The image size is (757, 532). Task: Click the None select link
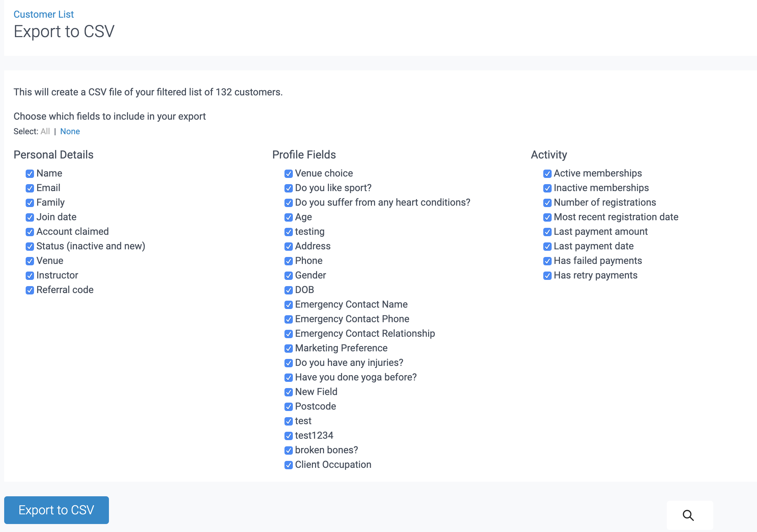point(70,131)
